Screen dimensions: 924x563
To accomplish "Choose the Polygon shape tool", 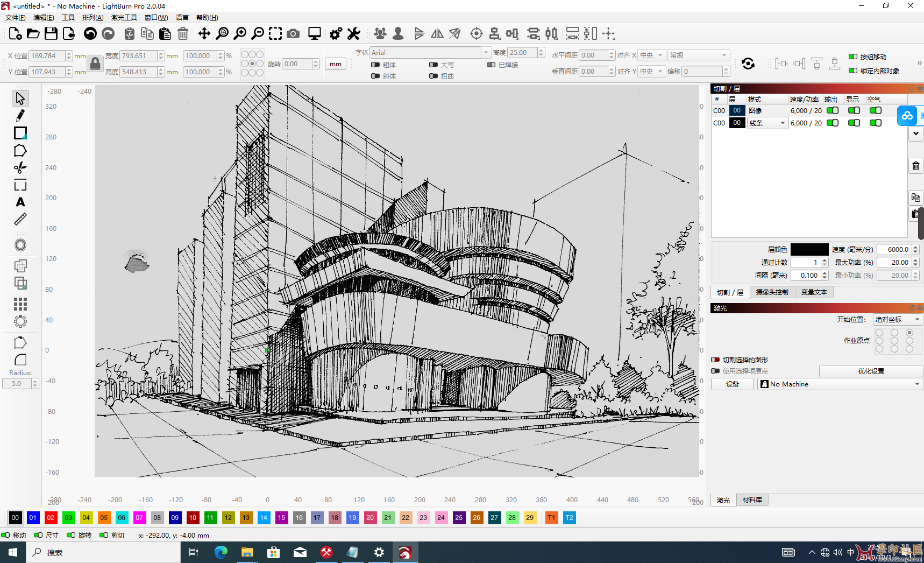I will coord(20,151).
